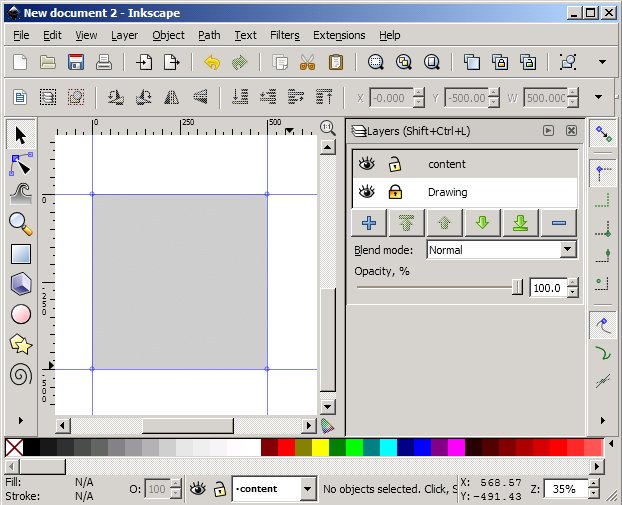The height and width of the screenshot is (505, 622).
Task: Open an existing file
Action: tap(48, 62)
